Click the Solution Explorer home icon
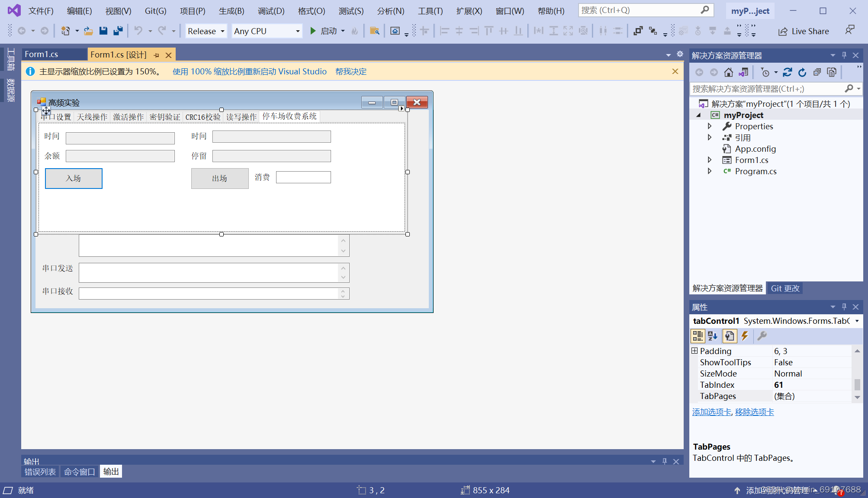 click(x=729, y=72)
